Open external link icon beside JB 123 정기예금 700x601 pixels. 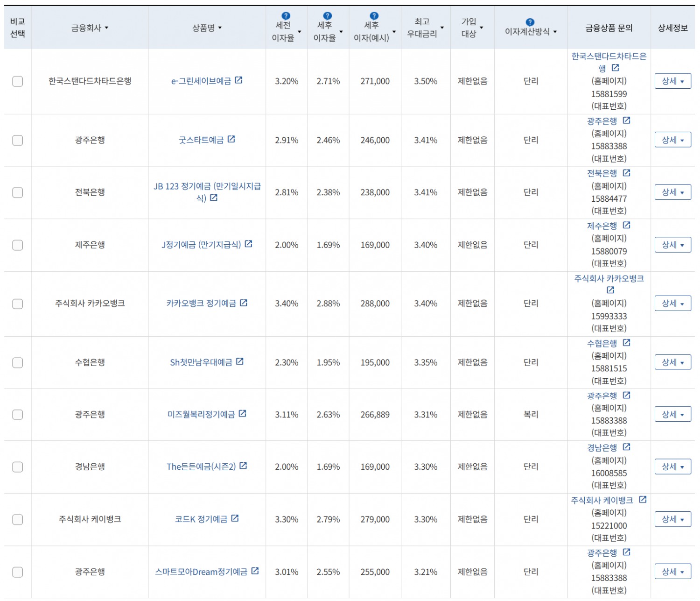point(214,198)
